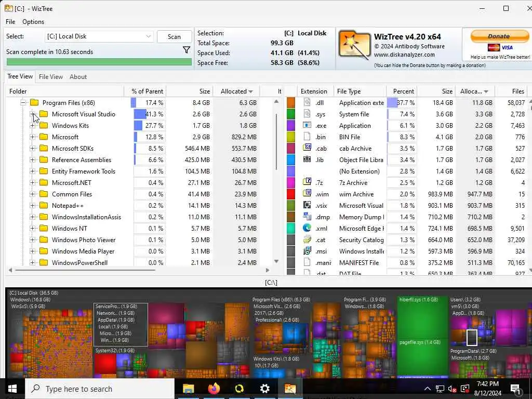
Task: Click the volume icon in system tray
Action: pos(452,389)
